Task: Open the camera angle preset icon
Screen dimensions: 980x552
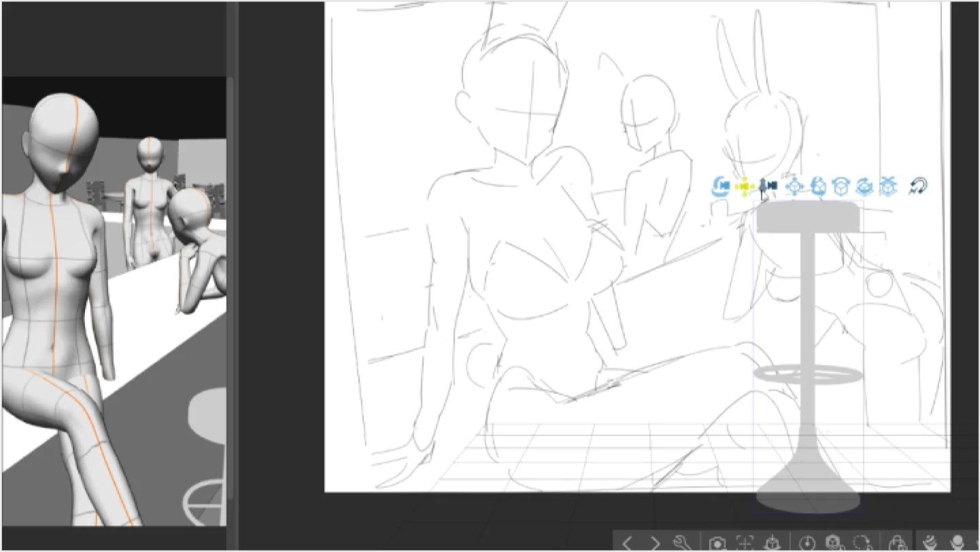Action: coord(717,542)
